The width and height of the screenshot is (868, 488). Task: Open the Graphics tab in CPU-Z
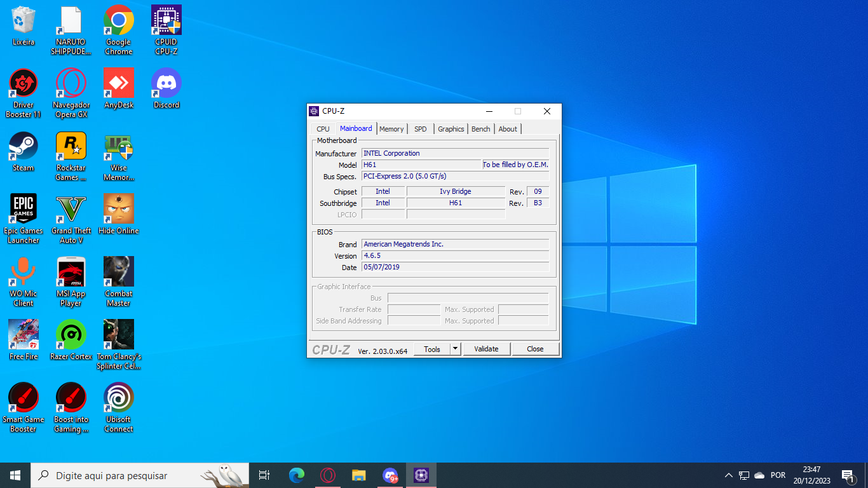pyautogui.click(x=451, y=129)
